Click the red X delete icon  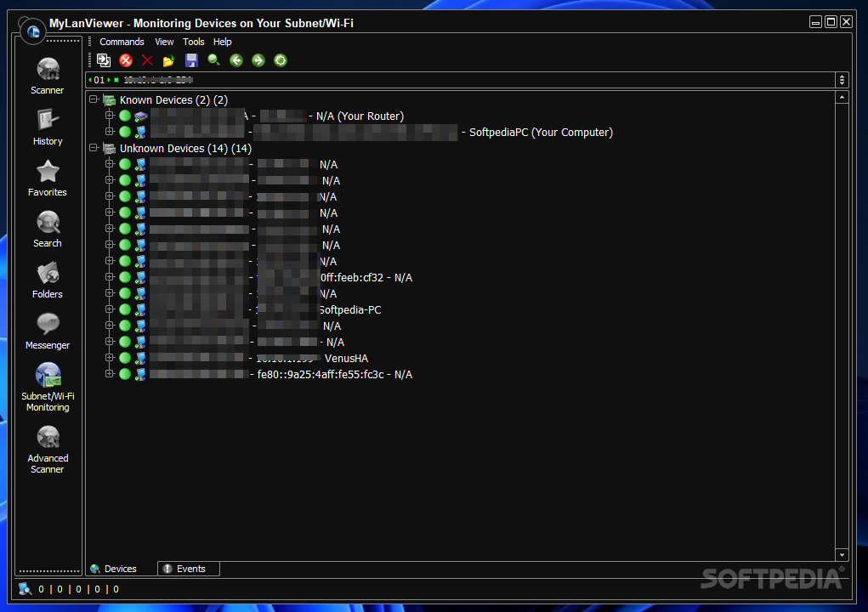click(147, 60)
